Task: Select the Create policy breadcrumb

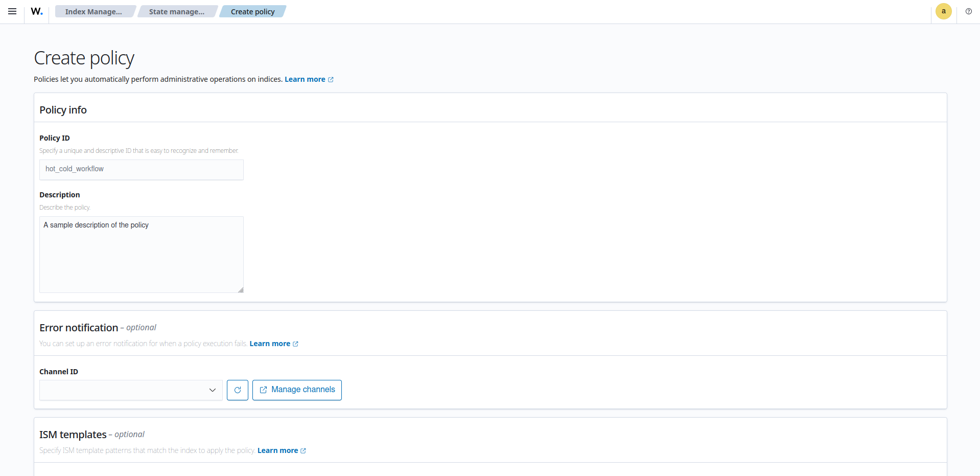Action: click(x=252, y=12)
